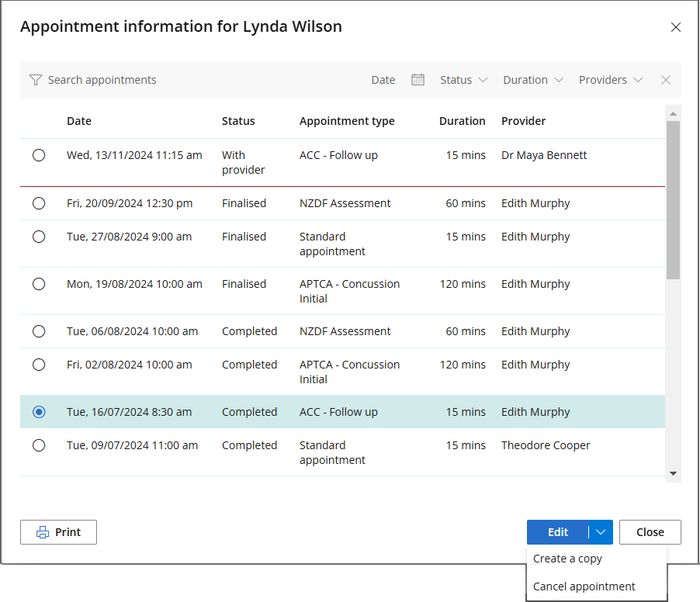Select the 27/08/2024 9:00 am appointment radio

tap(39, 237)
